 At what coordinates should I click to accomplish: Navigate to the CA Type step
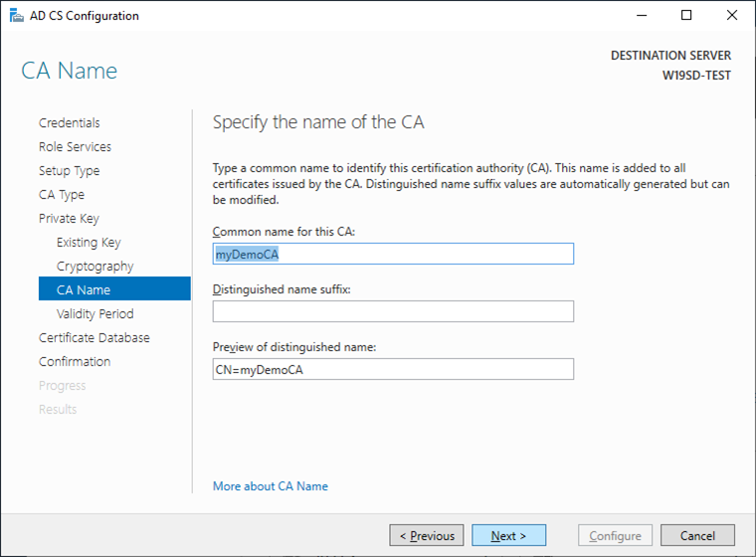(x=62, y=195)
